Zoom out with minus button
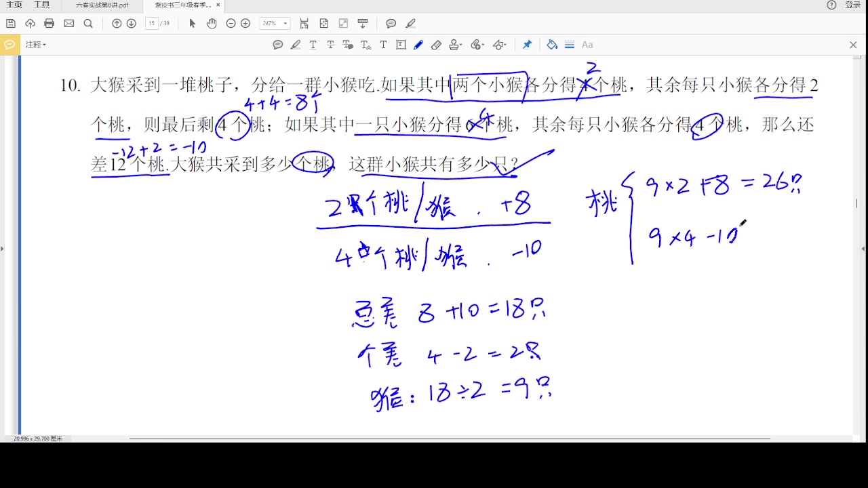 [231, 24]
